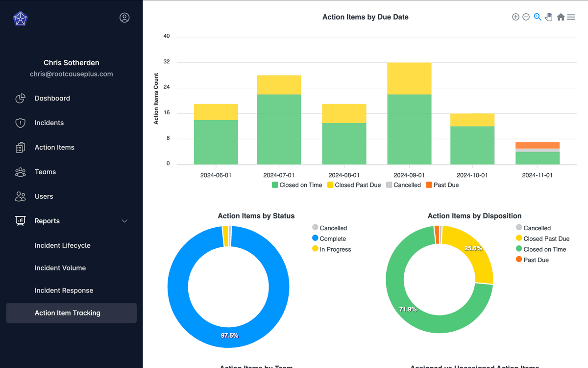Toggle Past Due bar chart legend

point(442,185)
